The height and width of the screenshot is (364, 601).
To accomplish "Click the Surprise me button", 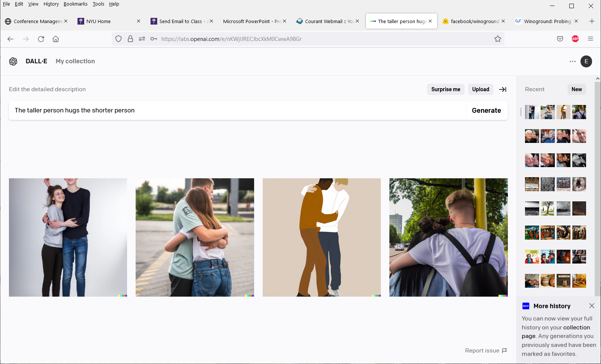I will (445, 89).
